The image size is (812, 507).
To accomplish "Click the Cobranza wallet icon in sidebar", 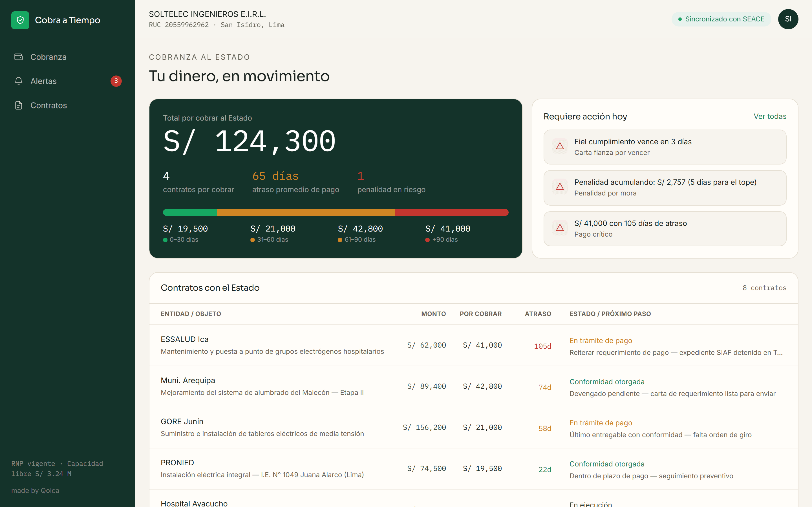I will point(18,57).
